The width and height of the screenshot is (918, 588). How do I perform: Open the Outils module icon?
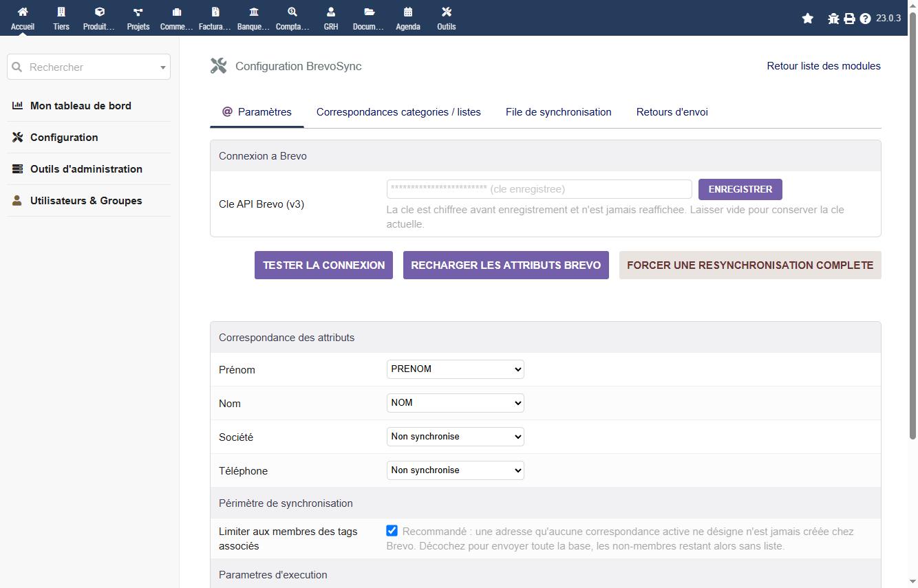pyautogui.click(x=447, y=12)
